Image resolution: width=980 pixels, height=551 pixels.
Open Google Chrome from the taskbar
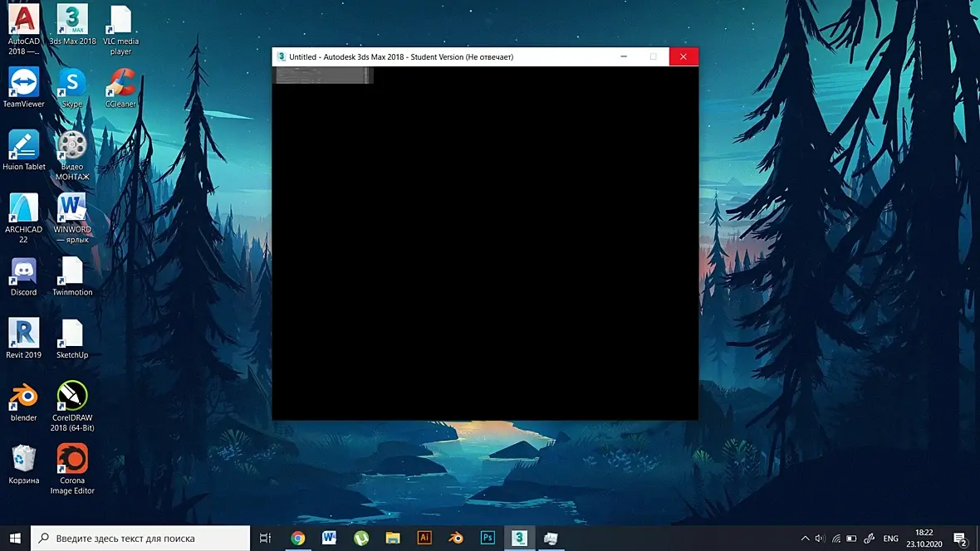297,538
